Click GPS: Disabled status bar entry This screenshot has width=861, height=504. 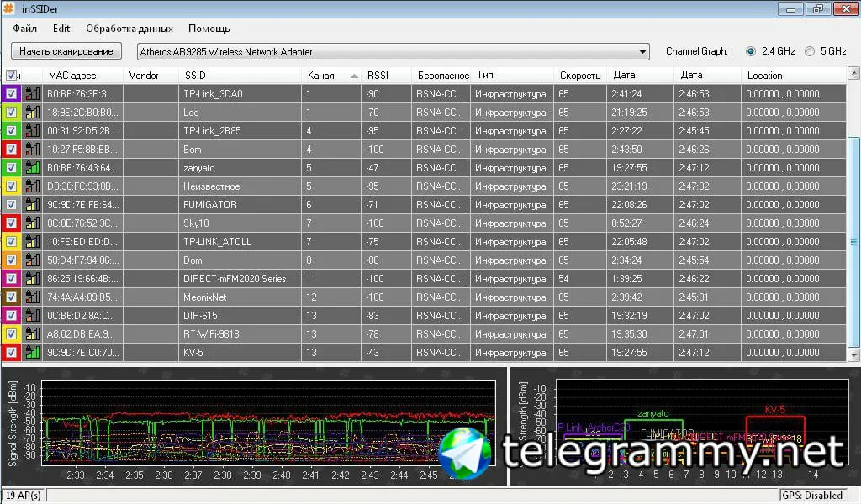[x=811, y=496]
